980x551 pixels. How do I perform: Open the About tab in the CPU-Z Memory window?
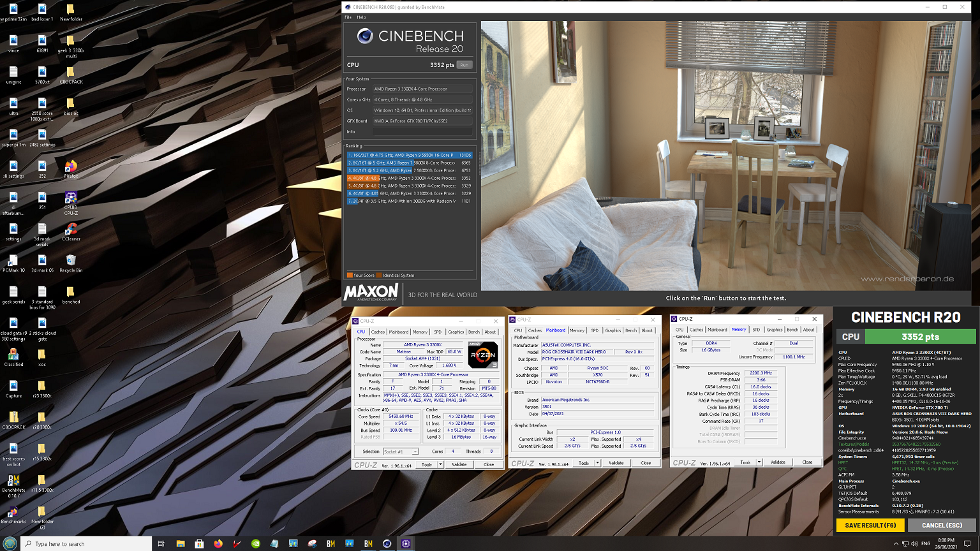809,330
